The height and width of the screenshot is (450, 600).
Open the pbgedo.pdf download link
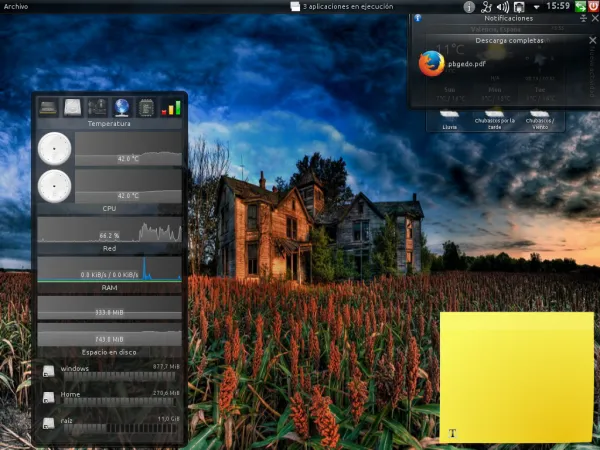[466, 63]
